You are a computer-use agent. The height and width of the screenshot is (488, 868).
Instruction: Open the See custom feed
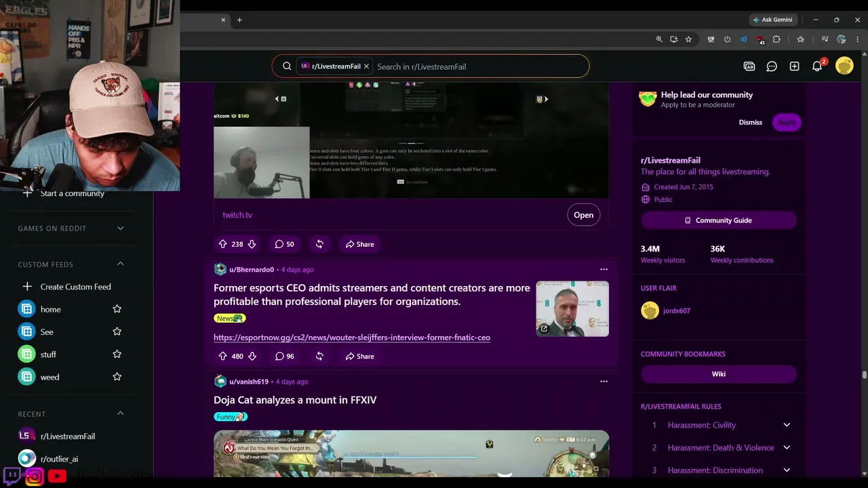click(46, 331)
